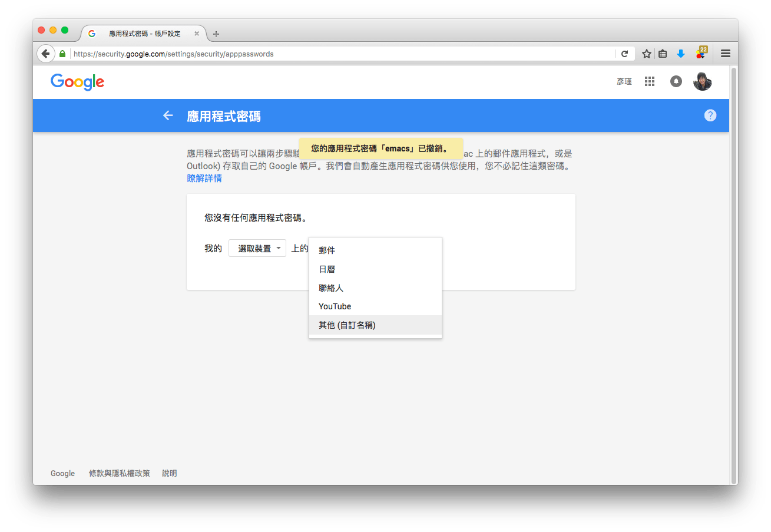Screen dimensions: 771x532
Task: Click the extension icon with badge 22
Action: point(700,53)
